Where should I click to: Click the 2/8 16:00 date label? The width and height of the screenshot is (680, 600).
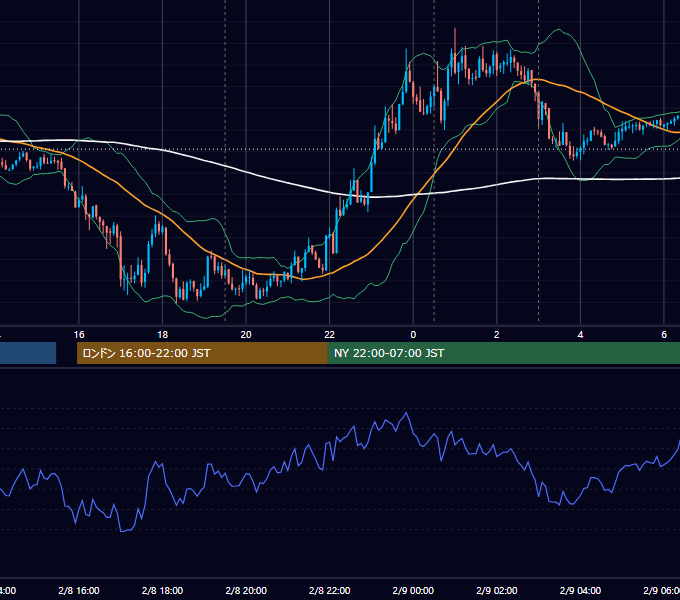click(78, 590)
